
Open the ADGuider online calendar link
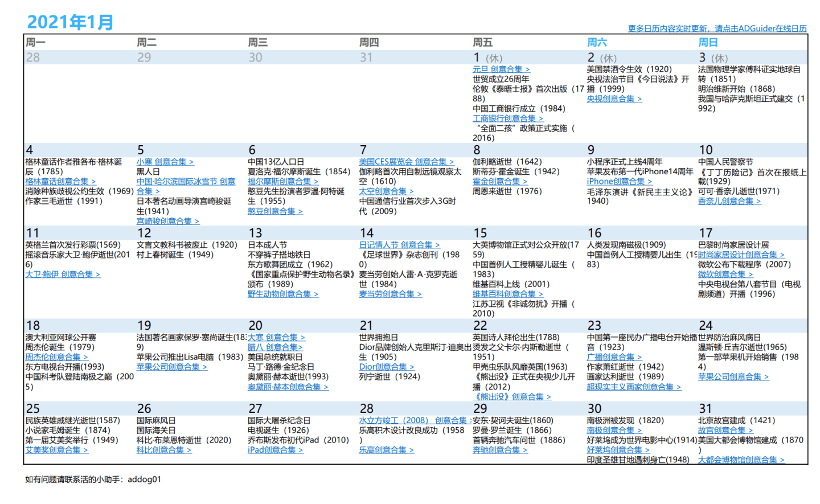(x=717, y=28)
